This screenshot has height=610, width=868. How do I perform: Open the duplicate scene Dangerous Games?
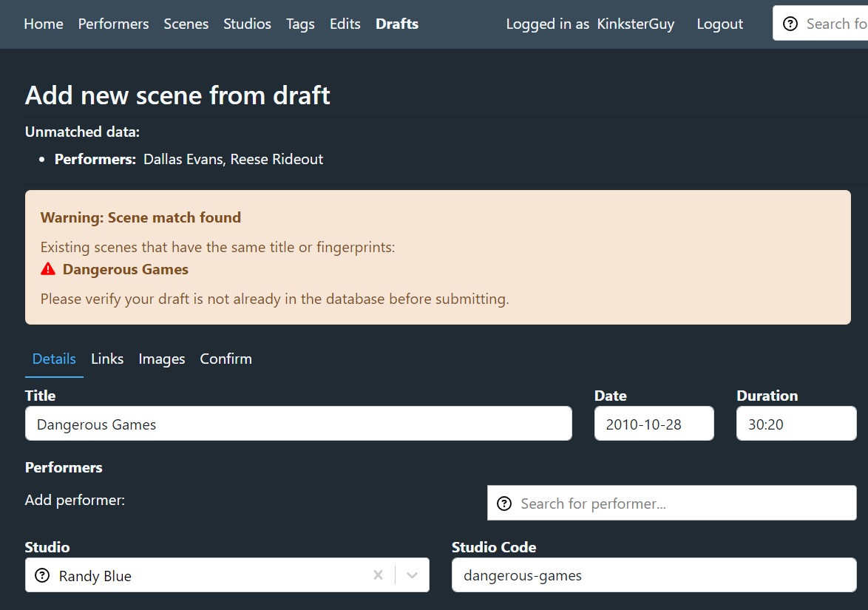tap(125, 269)
